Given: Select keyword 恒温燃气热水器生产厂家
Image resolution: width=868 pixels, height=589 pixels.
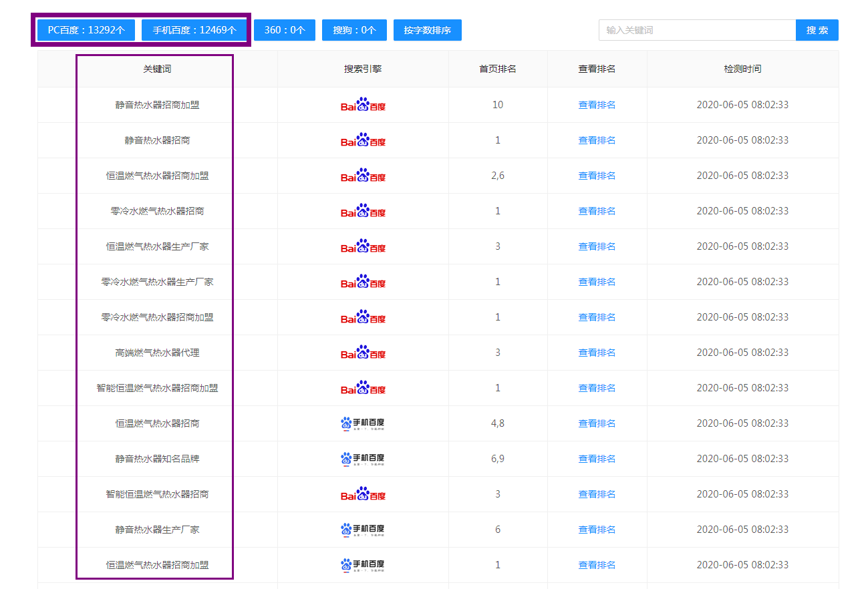Looking at the screenshot, I should pos(157,246).
